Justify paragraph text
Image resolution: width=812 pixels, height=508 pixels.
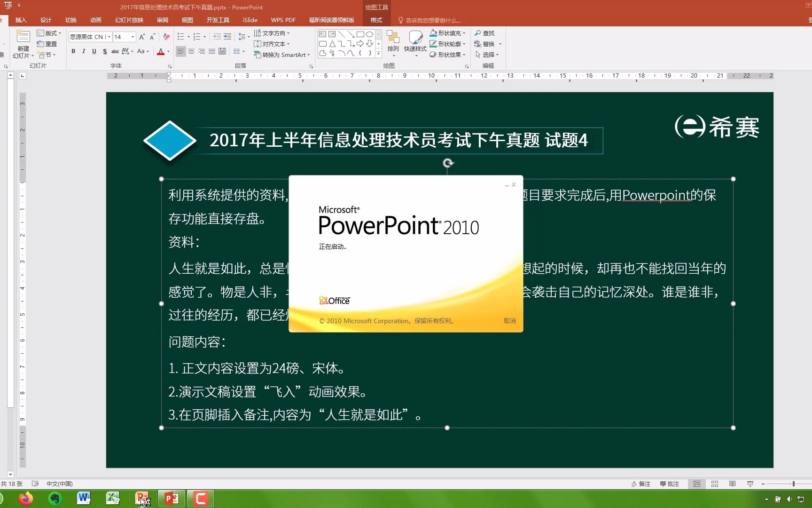211,51
